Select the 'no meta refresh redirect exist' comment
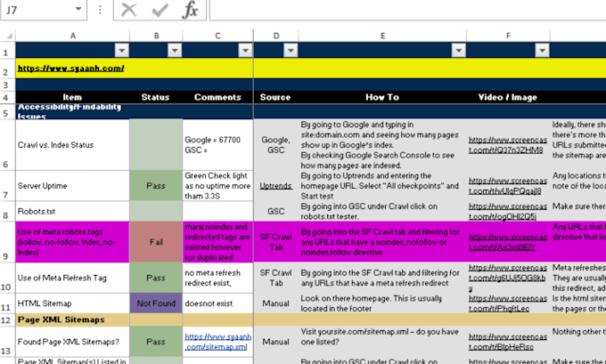Viewport: 606px width, 364px height. tap(218, 278)
